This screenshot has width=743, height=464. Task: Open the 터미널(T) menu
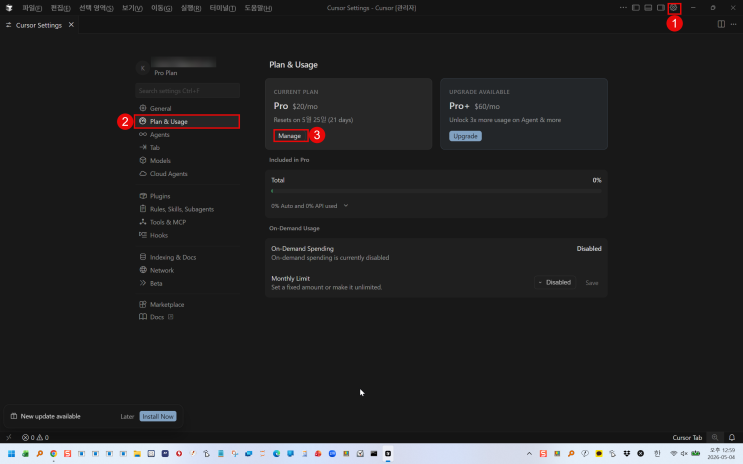point(223,8)
